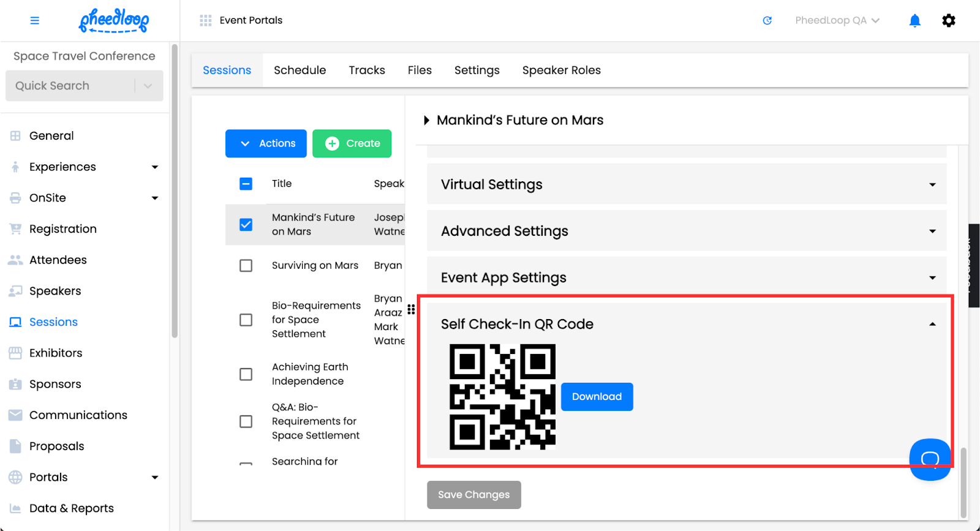
Task: Toggle the select-all sessions checkbox
Action: (246, 184)
